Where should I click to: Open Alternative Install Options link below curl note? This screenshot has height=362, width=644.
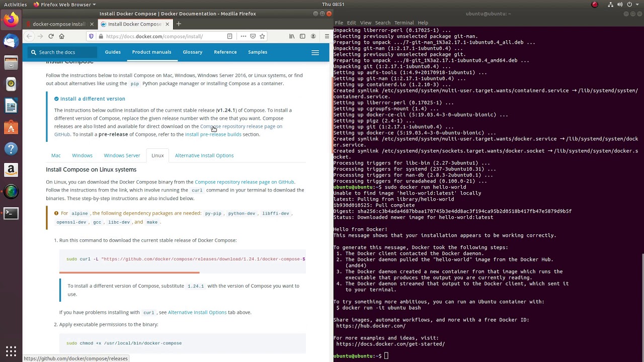(x=197, y=312)
